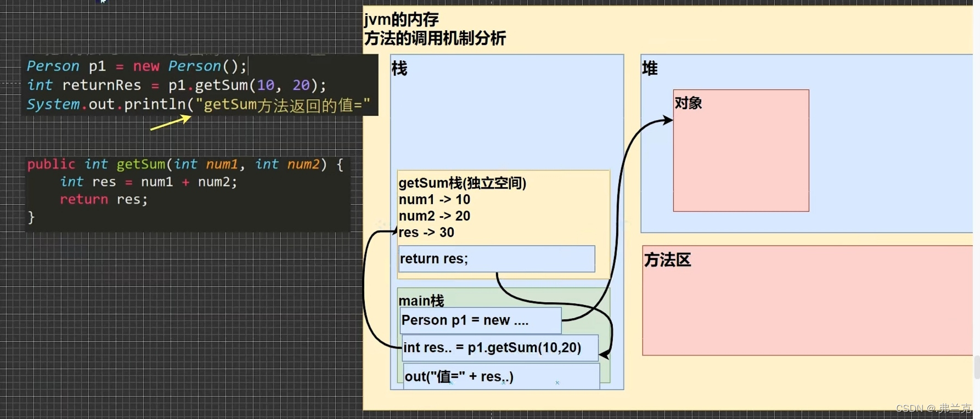The width and height of the screenshot is (980, 419).
Task: Click the System.out.println code line
Action: pos(198,105)
